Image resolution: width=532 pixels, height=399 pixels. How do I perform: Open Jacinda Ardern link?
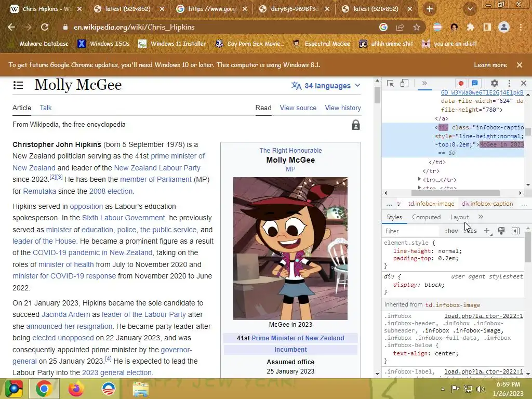point(66,314)
